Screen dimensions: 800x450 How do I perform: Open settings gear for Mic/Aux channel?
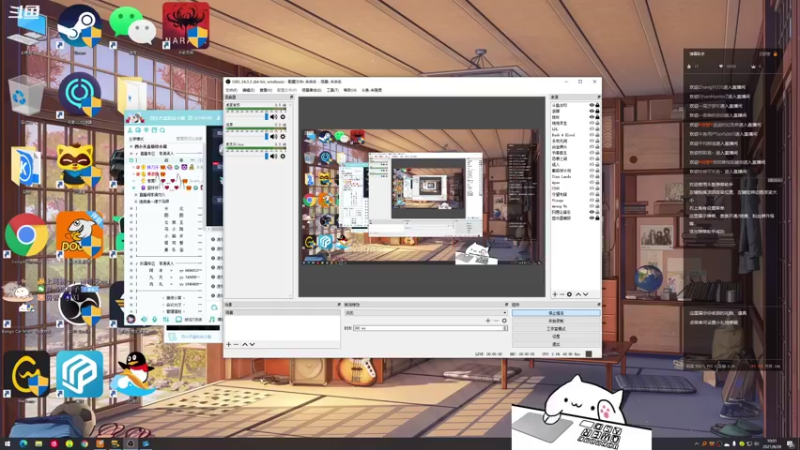pyautogui.click(x=283, y=156)
